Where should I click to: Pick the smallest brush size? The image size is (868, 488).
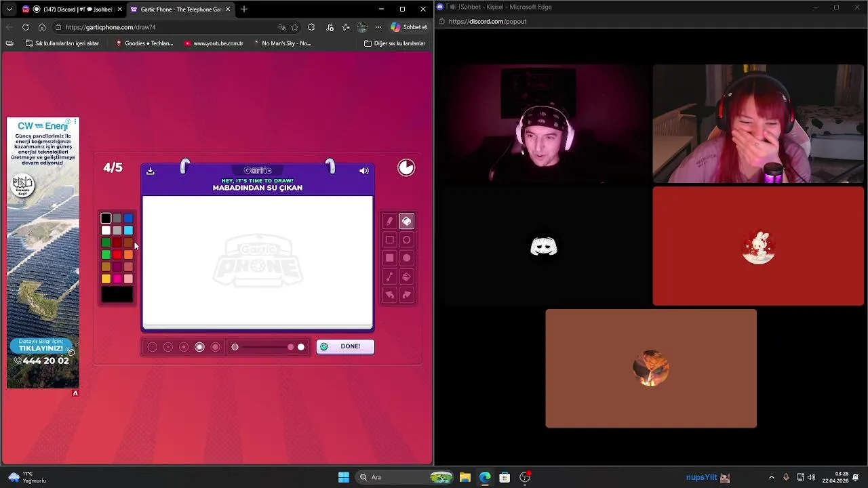(x=152, y=347)
